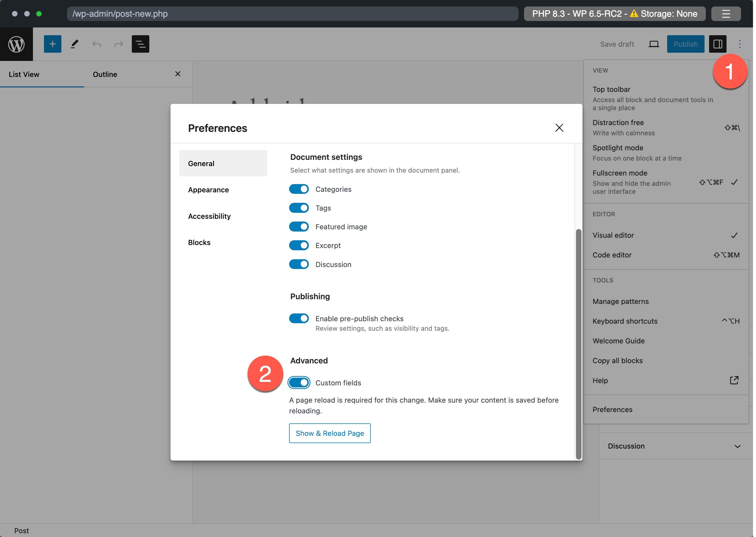Screen dimensions: 756x537
Task: Toggle the Custom fields advanced switch
Action: [x=299, y=382]
